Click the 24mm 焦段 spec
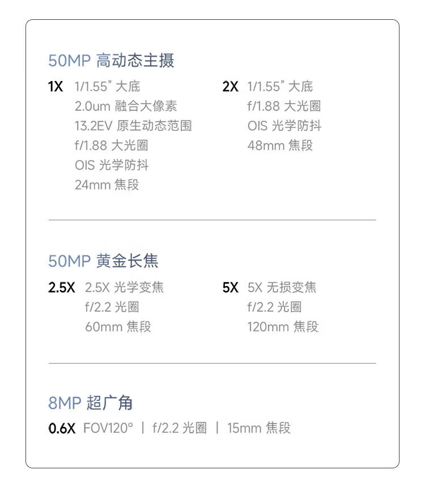 [107, 185]
